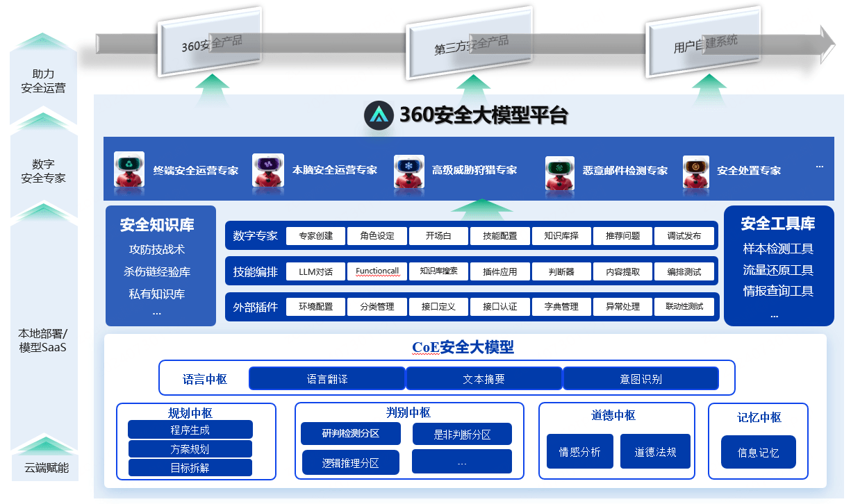Image resolution: width=851 pixels, height=504 pixels.
Task: Select 情报查询工具 in 安全工具库
Action: coord(778,291)
